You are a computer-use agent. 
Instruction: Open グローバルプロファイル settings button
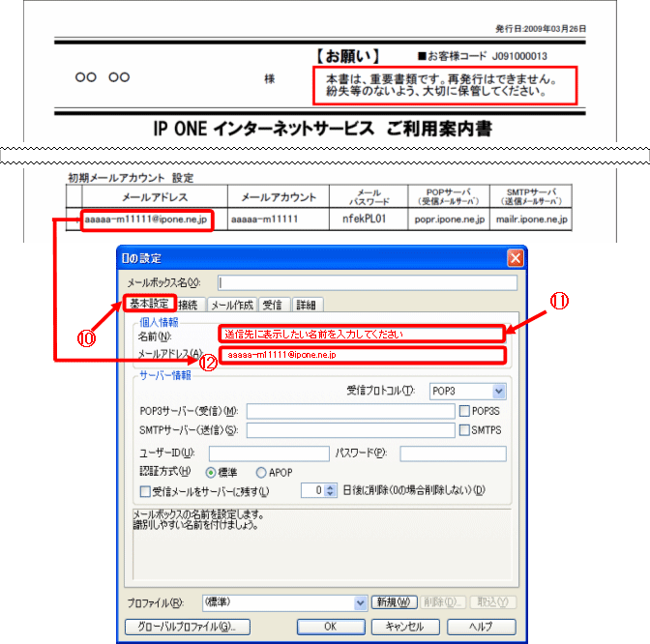coord(187,626)
